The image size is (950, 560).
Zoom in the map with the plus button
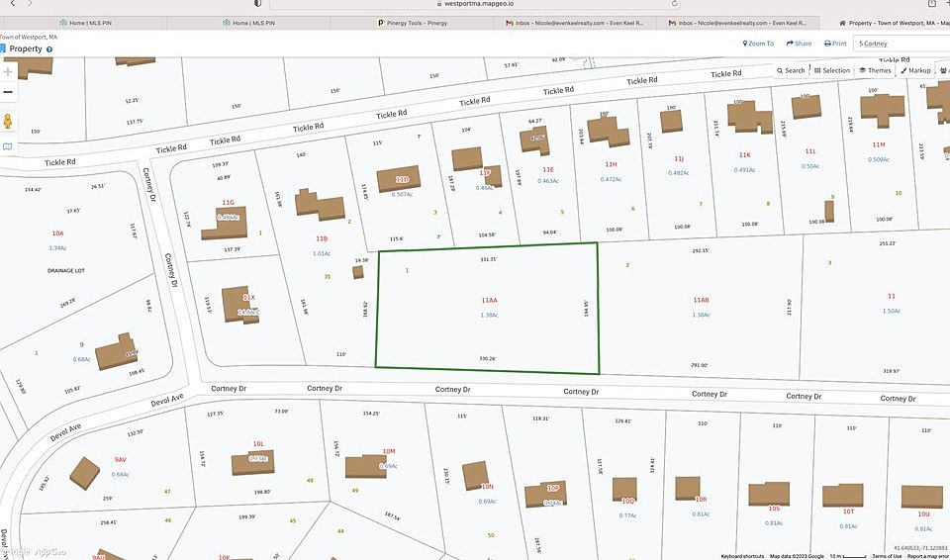[x=7, y=71]
